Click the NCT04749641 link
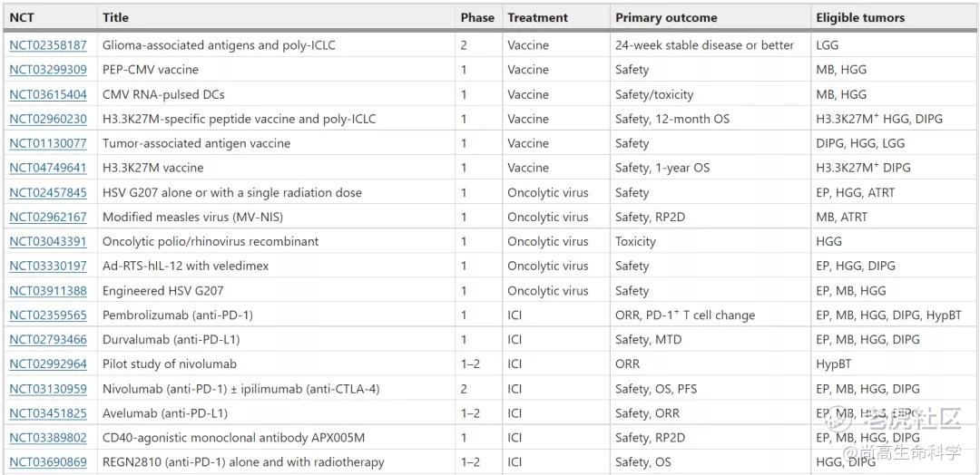Viewport: 980px width, 475px height. coord(48,168)
